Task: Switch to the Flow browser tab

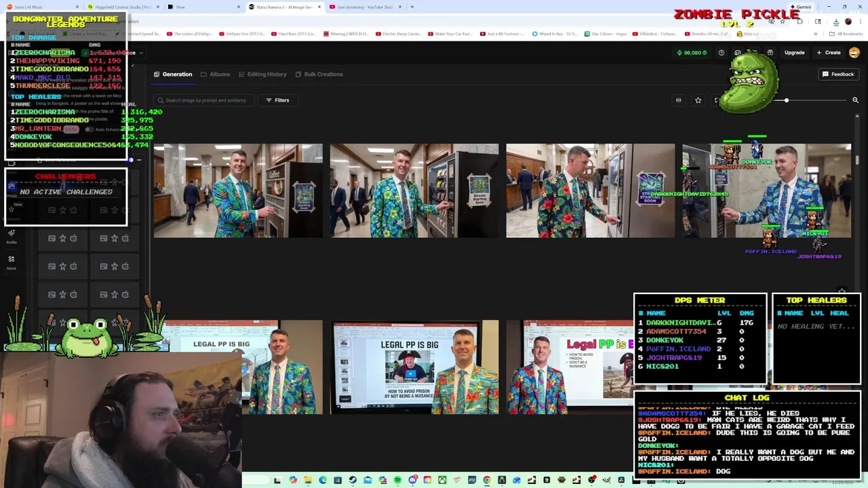Action: click(203, 7)
